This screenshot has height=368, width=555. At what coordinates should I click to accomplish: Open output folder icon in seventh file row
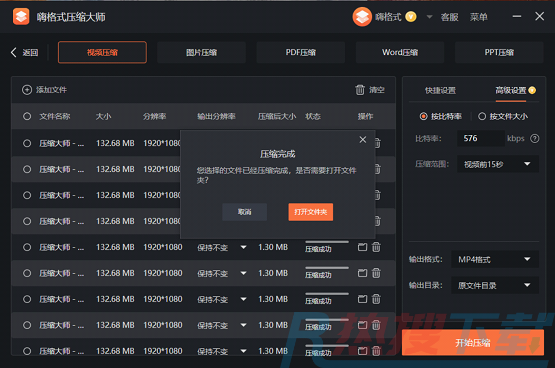coord(362,299)
